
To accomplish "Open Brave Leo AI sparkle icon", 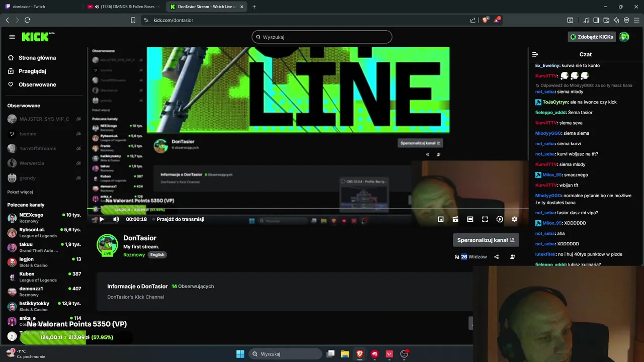I will tap(616, 20).
